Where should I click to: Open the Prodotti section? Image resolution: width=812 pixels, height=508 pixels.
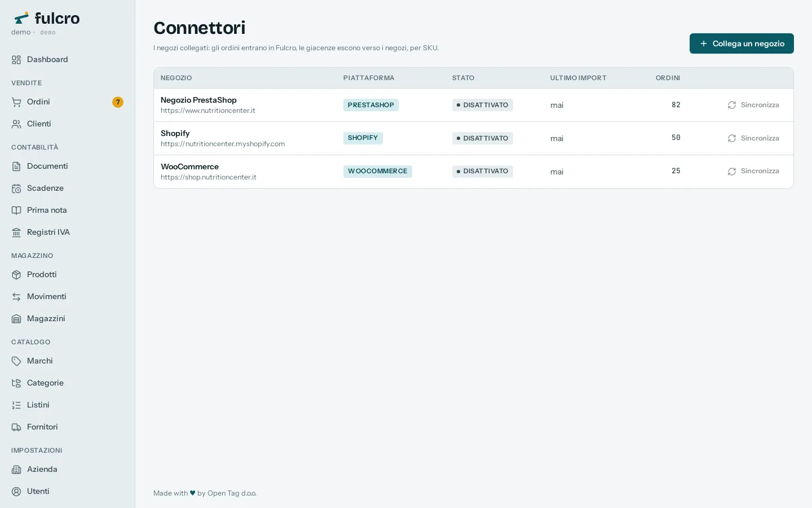pyautogui.click(x=68, y=275)
